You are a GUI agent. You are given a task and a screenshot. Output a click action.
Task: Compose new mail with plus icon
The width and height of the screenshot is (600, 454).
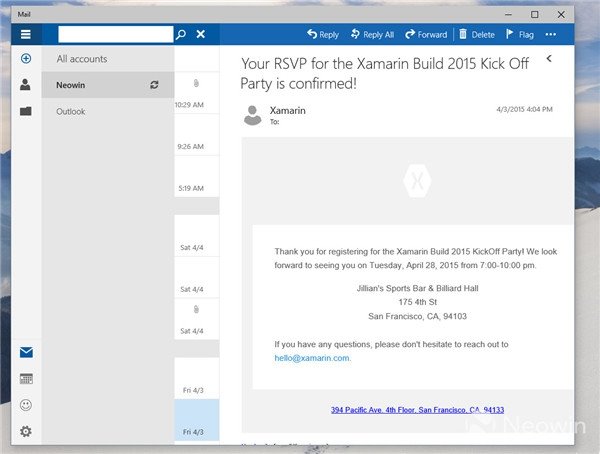pos(26,59)
